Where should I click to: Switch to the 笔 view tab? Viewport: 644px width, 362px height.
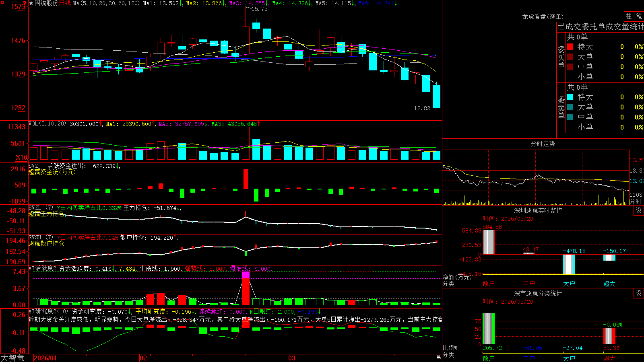[639, 16]
